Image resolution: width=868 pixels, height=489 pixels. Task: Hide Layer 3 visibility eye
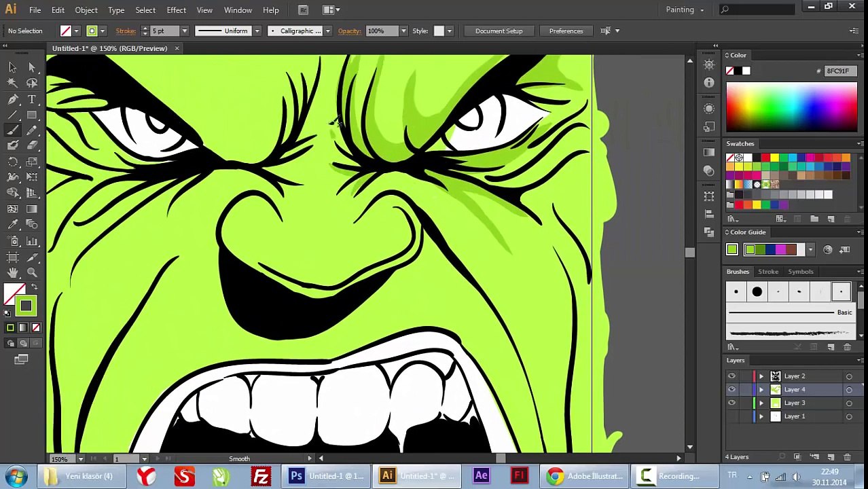click(x=731, y=403)
